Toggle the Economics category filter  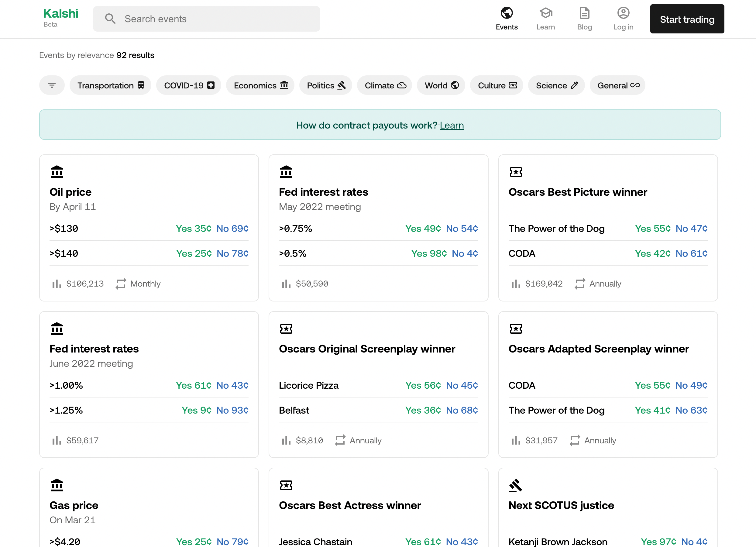click(260, 85)
